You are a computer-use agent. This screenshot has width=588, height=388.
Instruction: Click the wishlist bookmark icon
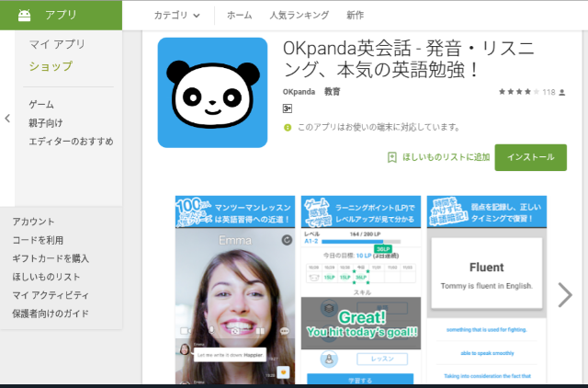coord(392,157)
